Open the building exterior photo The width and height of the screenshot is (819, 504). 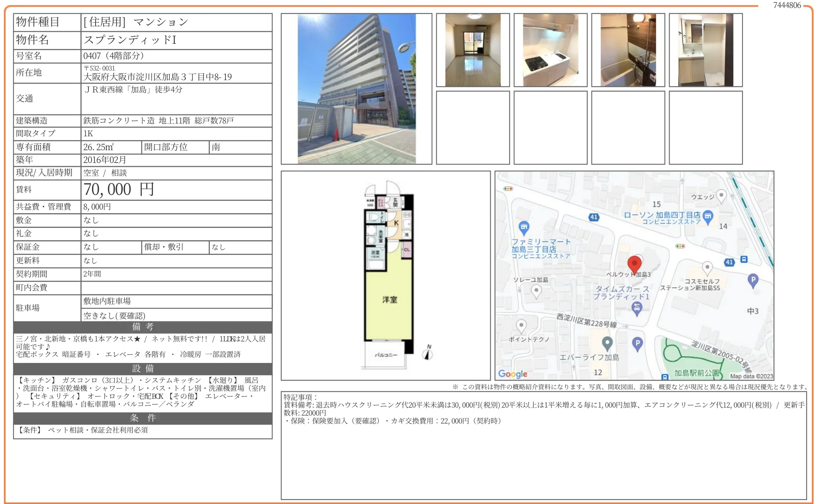coord(357,88)
